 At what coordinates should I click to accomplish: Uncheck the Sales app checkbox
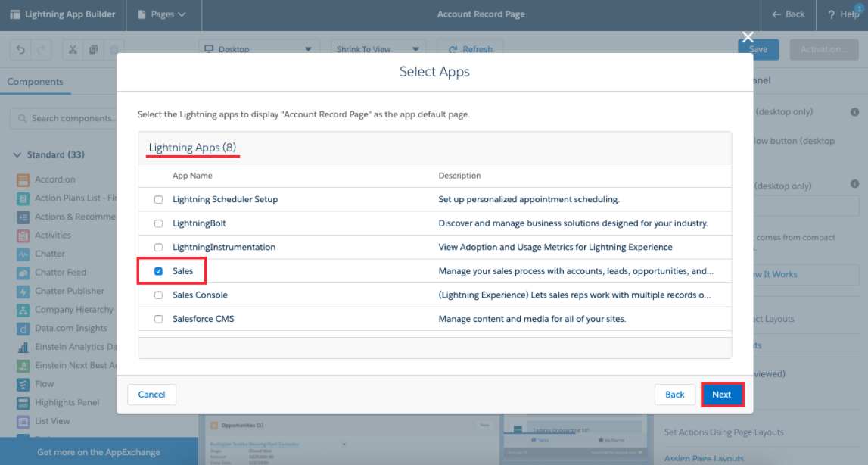(x=158, y=270)
